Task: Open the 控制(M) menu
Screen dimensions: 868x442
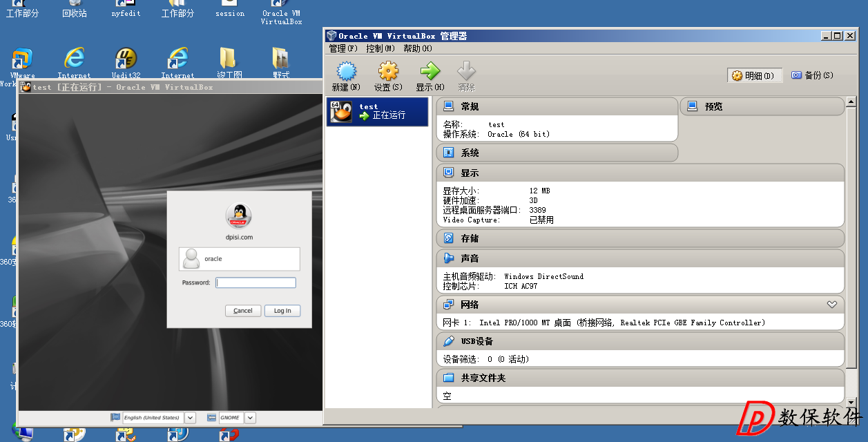Action: [380, 48]
